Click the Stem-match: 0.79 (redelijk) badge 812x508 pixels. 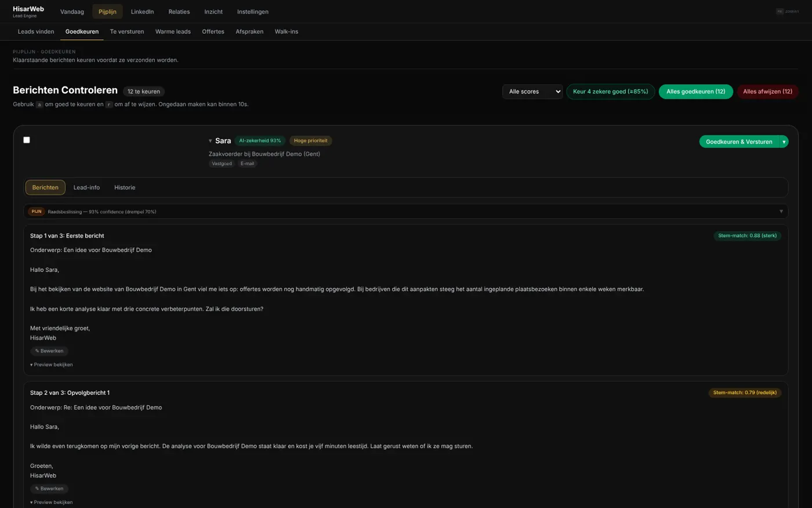tap(745, 392)
